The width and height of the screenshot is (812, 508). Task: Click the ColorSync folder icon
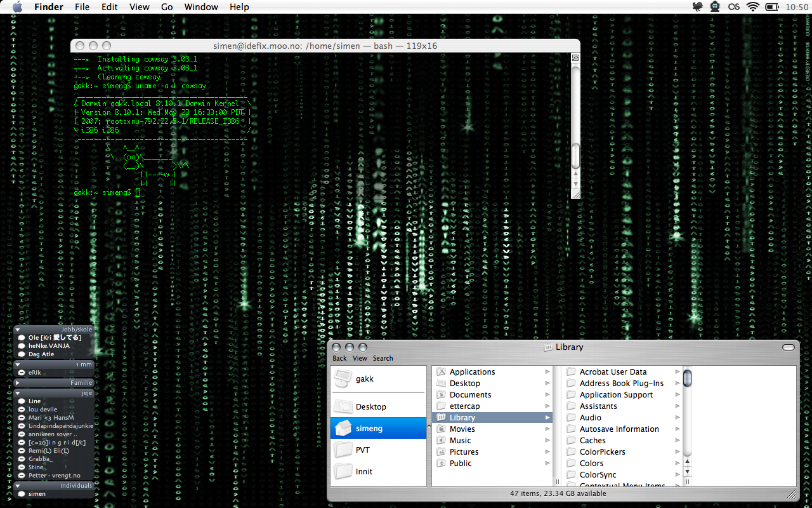[x=571, y=475]
